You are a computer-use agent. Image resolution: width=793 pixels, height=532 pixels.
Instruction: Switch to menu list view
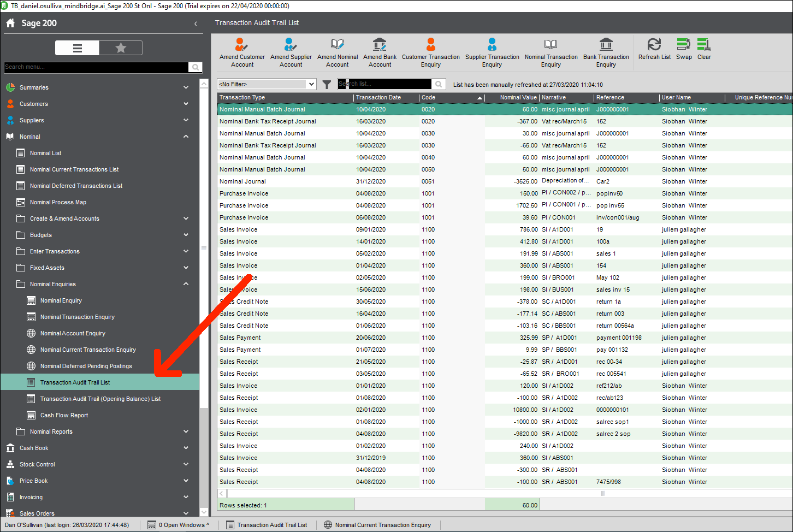click(77, 48)
